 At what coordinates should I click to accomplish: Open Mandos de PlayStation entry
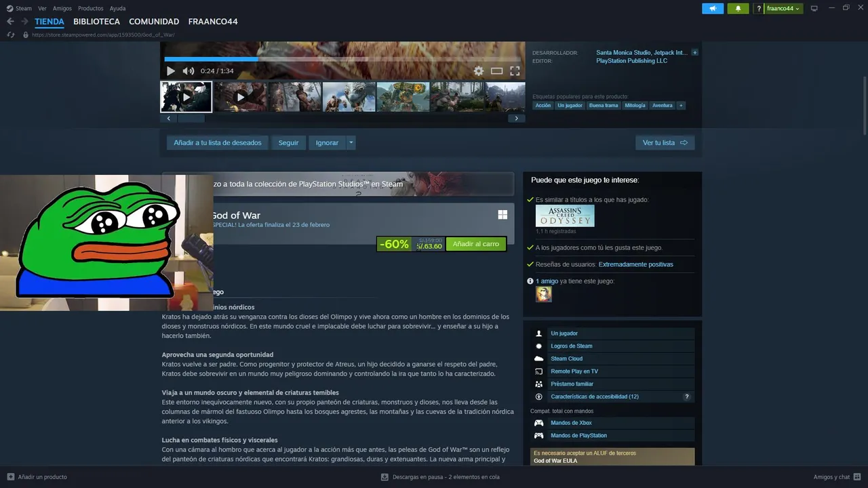(612, 436)
